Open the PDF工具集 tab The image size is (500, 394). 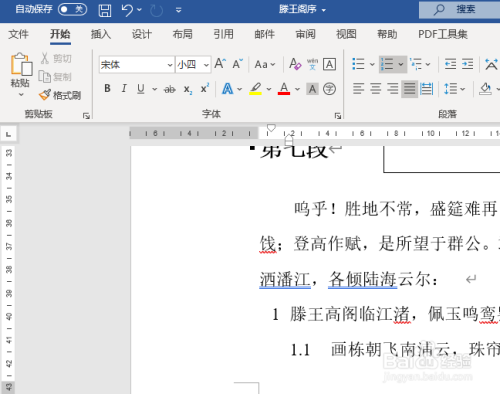point(443,34)
